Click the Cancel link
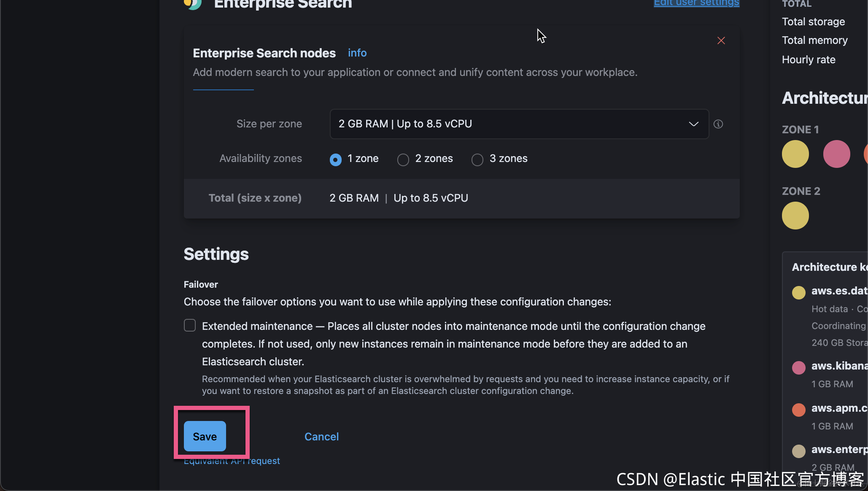868x491 pixels. coord(321,437)
